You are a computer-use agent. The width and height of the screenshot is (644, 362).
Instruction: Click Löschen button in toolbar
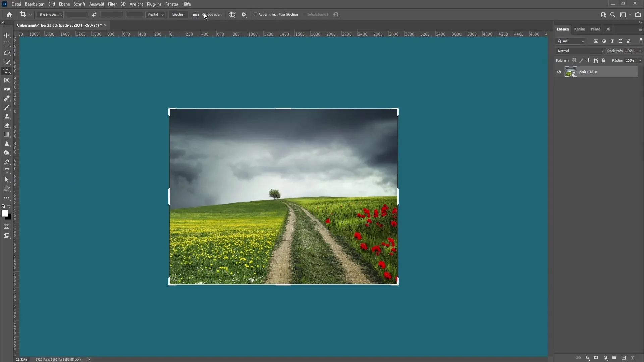tap(178, 15)
